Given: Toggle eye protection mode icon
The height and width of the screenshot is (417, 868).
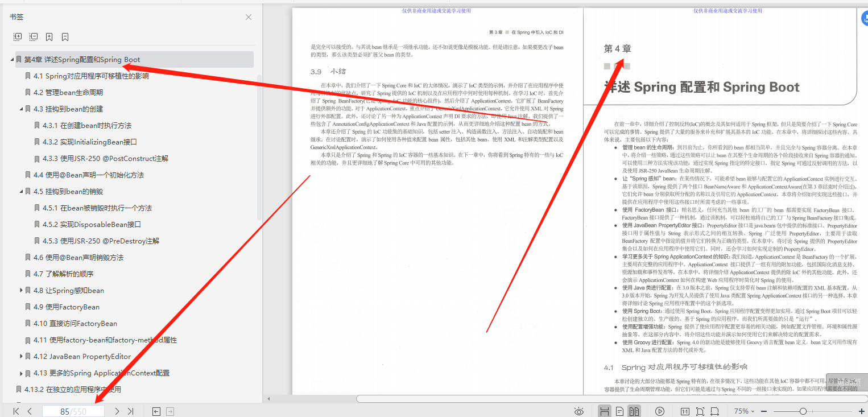Looking at the screenshot, I should (x=579, y=411).
